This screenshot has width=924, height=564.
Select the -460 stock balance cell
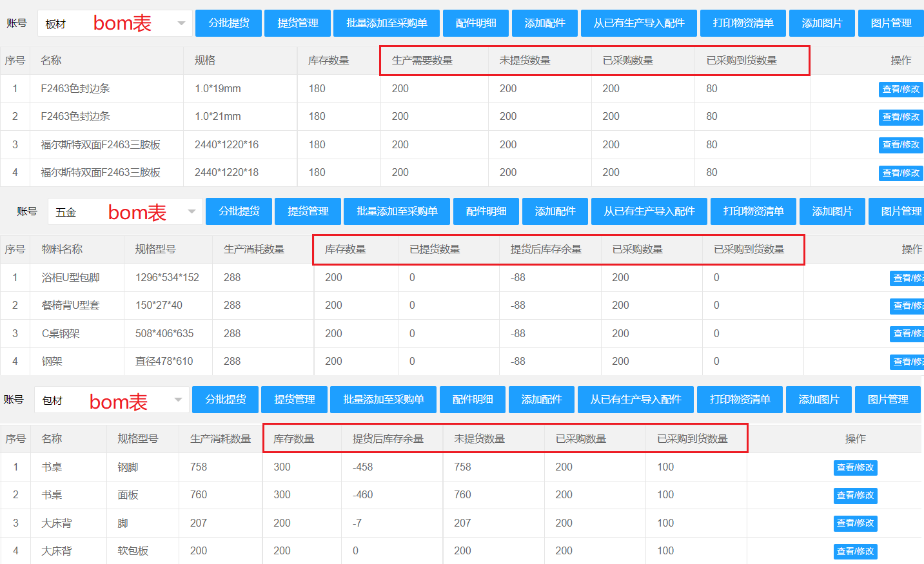tap(392, 494)
